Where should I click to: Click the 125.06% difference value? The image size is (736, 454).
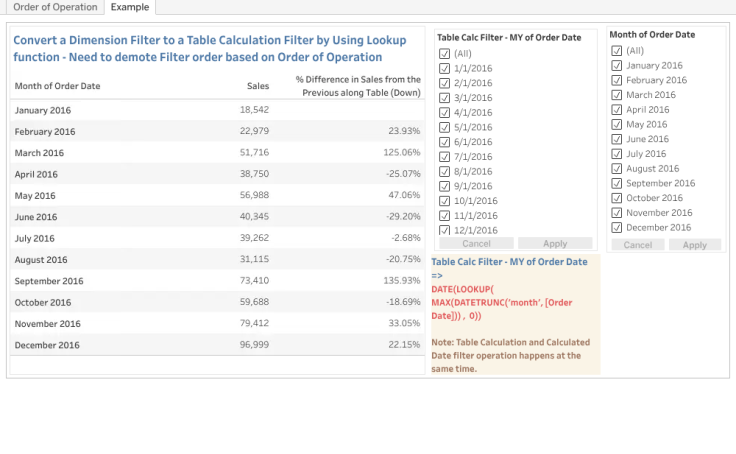click(402, 153)
